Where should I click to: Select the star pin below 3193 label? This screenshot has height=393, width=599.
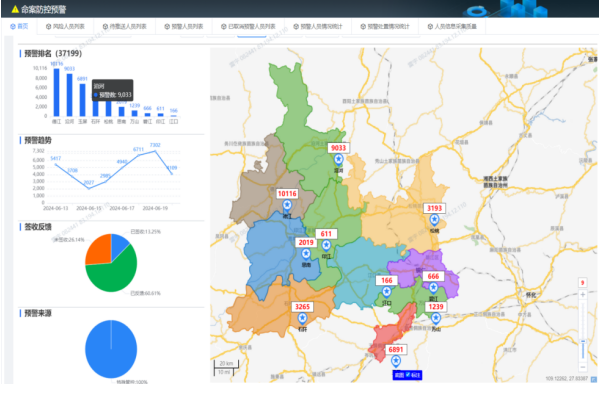pos(434,220)
